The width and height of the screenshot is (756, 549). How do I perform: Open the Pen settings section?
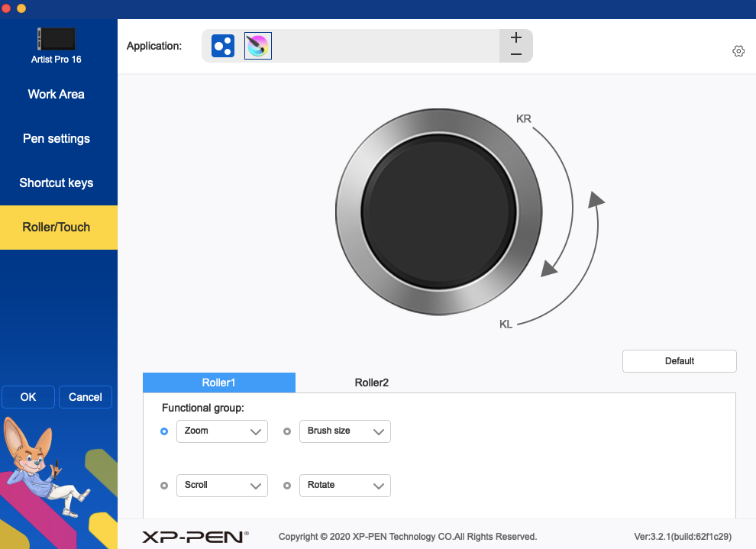pos(56,138)
